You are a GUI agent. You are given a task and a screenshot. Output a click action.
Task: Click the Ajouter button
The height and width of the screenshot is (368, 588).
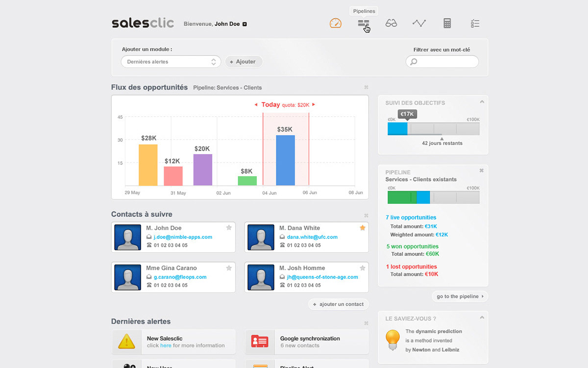pyautogui.click(x=244, y=62)
